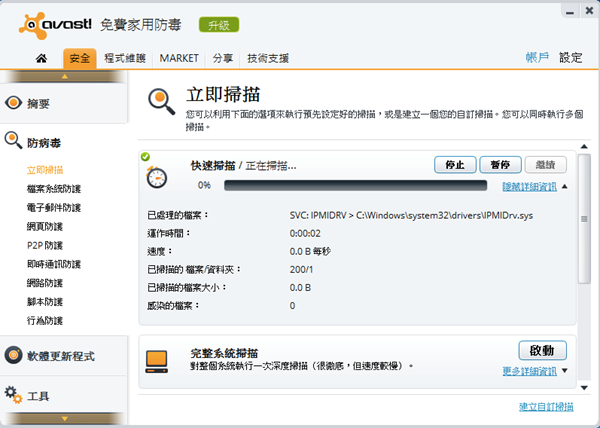Click the scanned files count 200/1

[301, 270]
